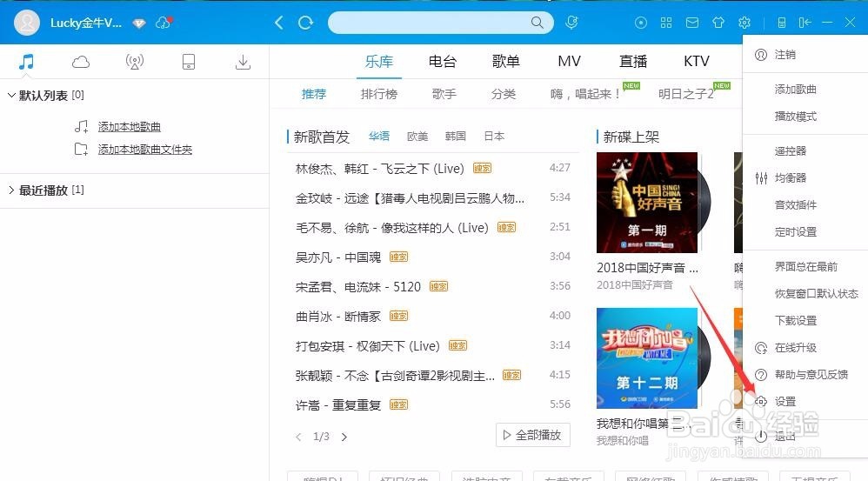Open the apps grid icon
Viewport: 868px width, 481px height.
666,23
